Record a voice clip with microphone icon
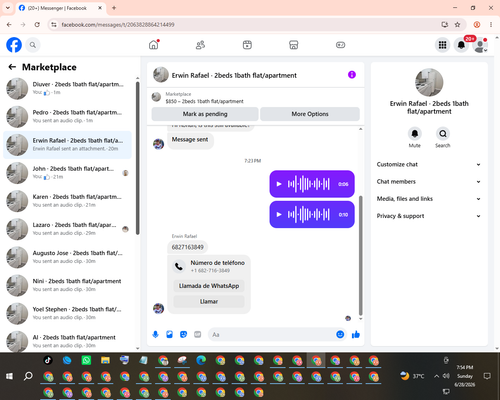Image resolution: width=500 pixels, height=400 pixels. 155,334
